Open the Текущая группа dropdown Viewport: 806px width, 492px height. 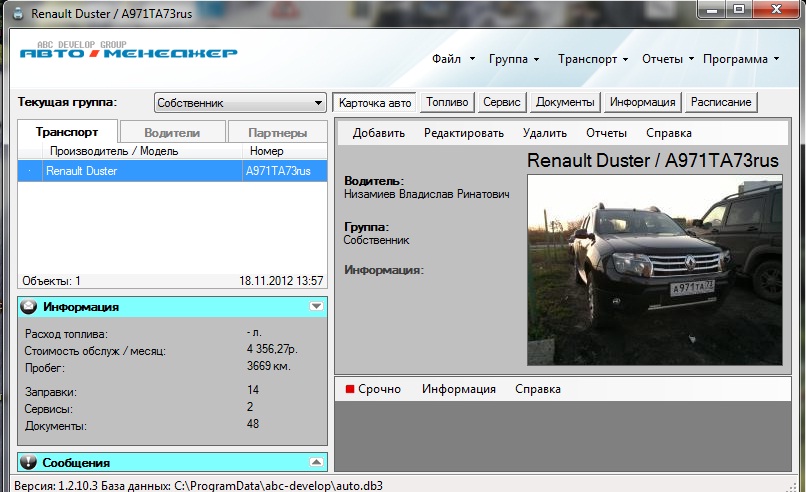(x=240, y=103)
